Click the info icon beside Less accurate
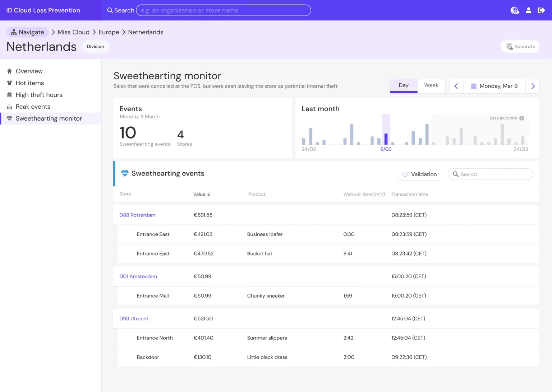The image size is (552, 392). pos(521,118)
